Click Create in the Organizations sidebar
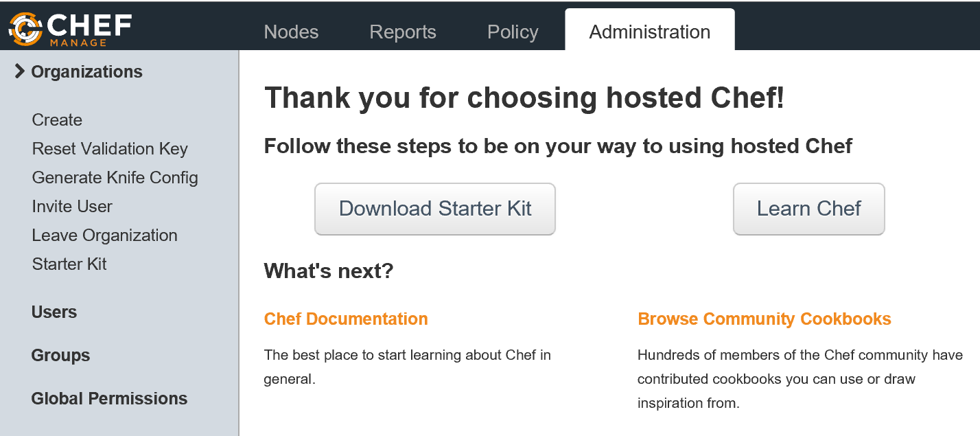Viewport: 980px width, 436px height. point(57,120)
